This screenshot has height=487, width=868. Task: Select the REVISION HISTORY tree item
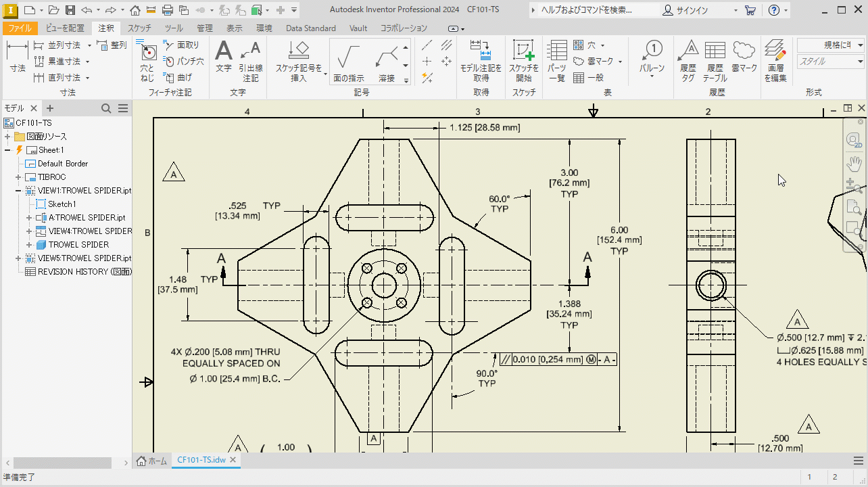click(x=78, y=272)
